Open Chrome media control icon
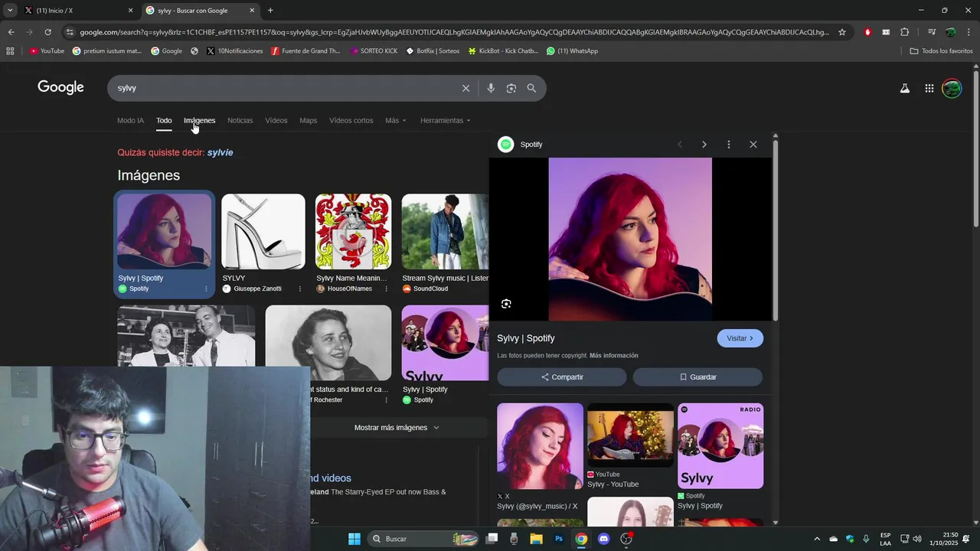The width and height of the screenshot is (980, 551). [x=932, y=32]
